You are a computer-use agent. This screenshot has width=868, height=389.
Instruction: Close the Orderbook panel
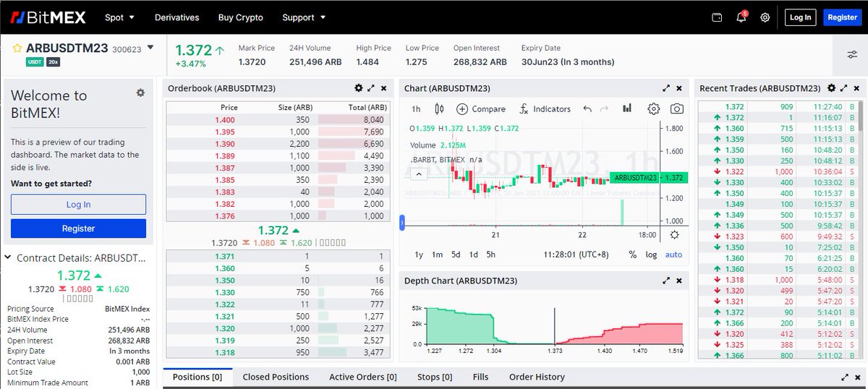(x=383, y=88)
